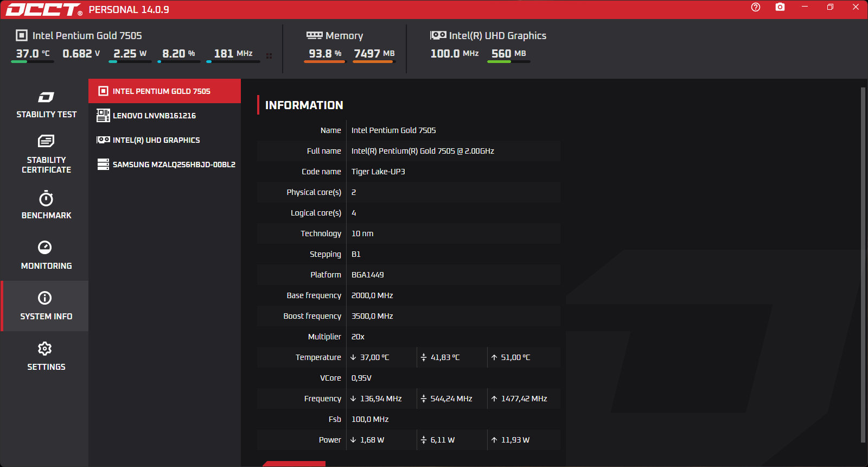This screenshot has width=868, height=467.
Task: Open the help question mark icon
Action: pyautogui.click(x=756, y=7)
